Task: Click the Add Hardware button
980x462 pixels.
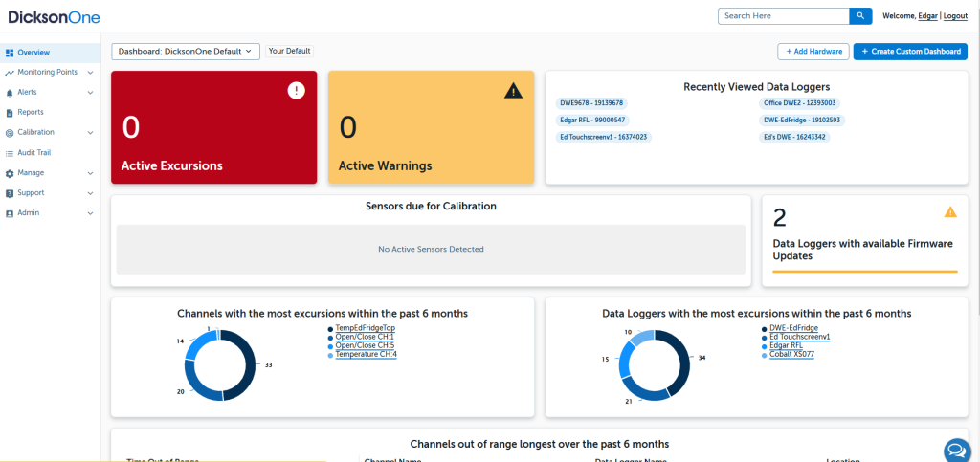Action: pos(813,52)
